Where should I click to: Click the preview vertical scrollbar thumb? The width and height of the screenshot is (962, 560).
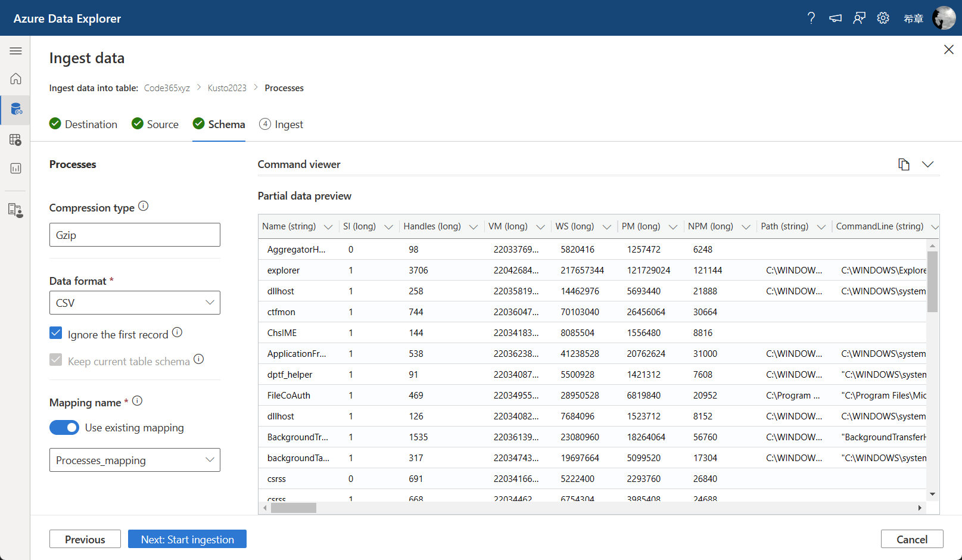click(x=932, y=281)
